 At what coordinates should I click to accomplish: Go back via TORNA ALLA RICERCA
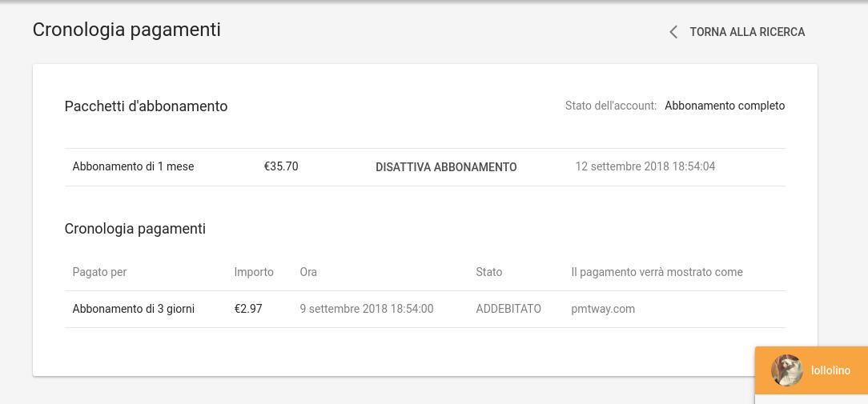pos(746,32)
